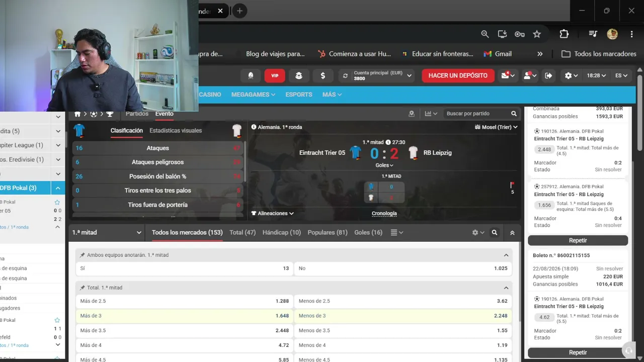Switch to the Partidos tab
The height and width of the screenshot is (362, 644).
click(137, 114)
